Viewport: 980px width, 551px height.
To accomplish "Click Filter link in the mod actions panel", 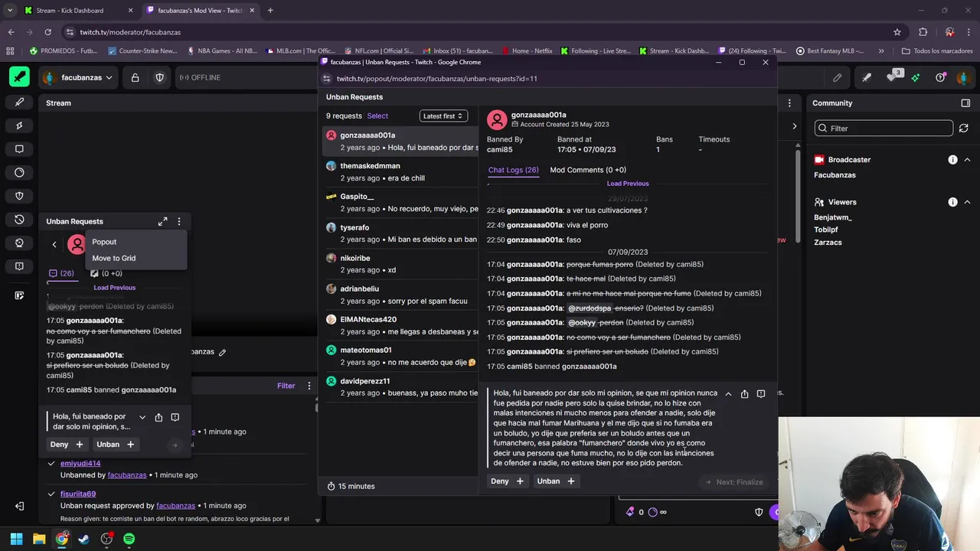I will (286, 386).
